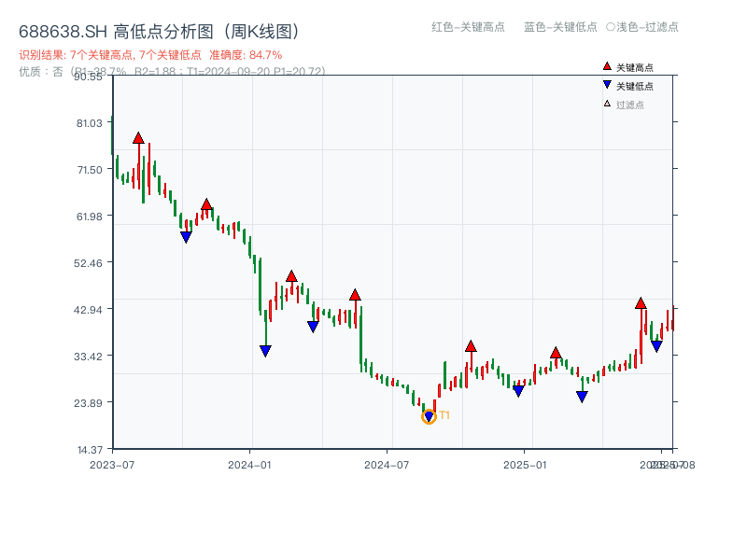The height and width of the screenshot is (560, 747).
Task: Click the blue key-low triangle near 2025-01
Action: (517, 390)
